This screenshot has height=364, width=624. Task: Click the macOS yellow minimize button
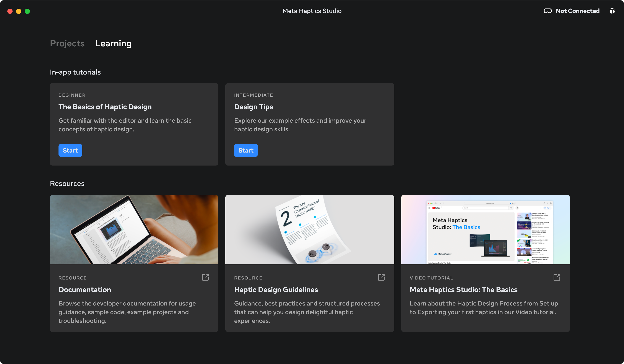click(19, 11)
